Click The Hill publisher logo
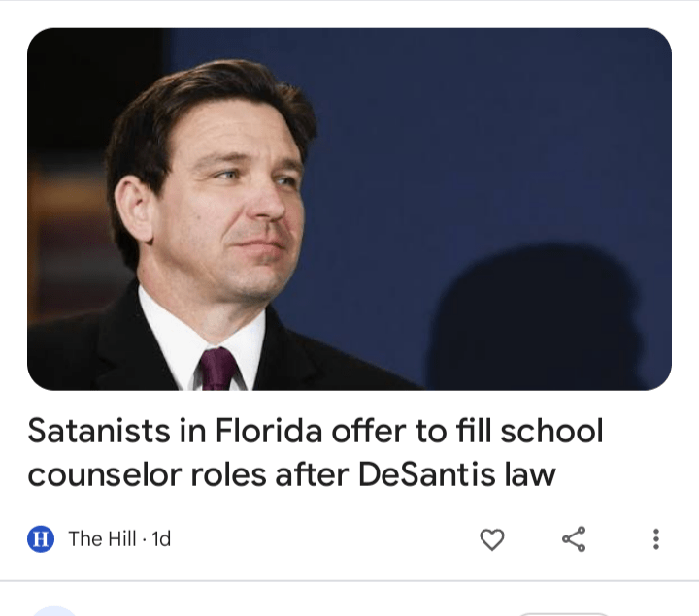 click(41, 538)
